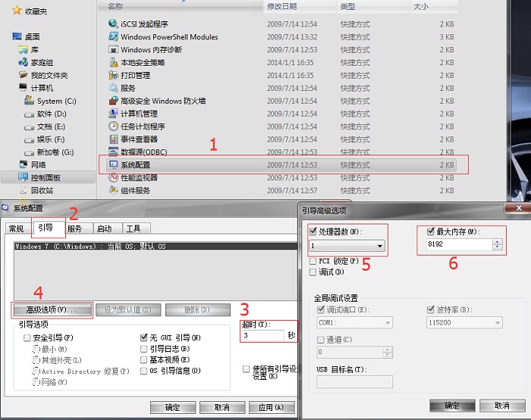Toggle the 处理器数 checkbox
531x420 pixels.
coord(314,231)
